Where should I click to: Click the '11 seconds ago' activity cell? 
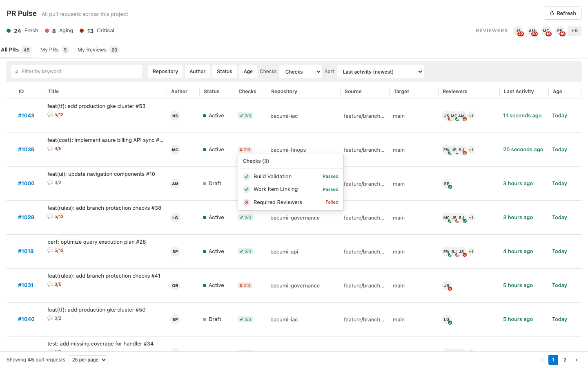[522, 116]
